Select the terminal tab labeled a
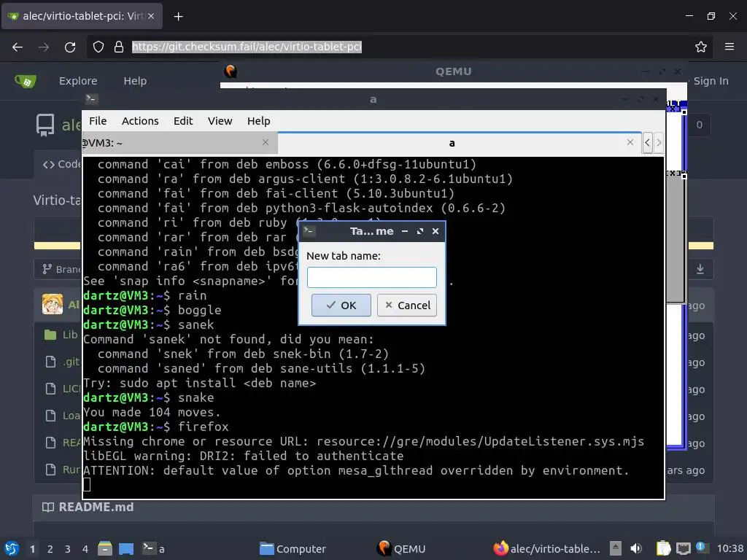This screenshot has height=560, width=747. click(460, 143)
